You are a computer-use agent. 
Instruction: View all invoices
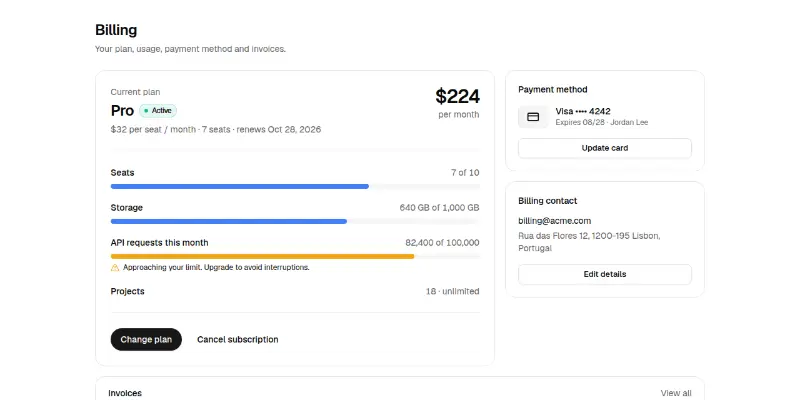pos(676,393)
